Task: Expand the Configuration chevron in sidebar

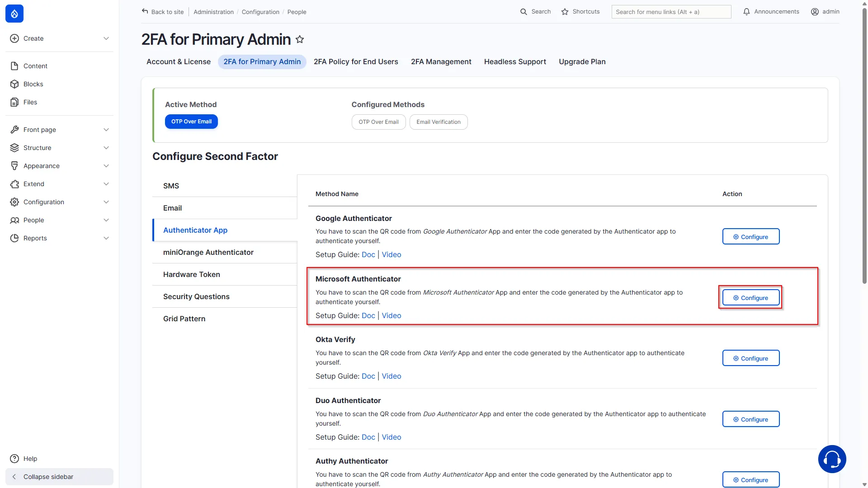Action: click(x=106, y=202)
